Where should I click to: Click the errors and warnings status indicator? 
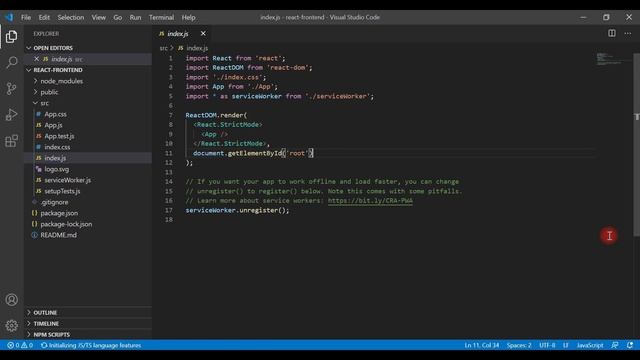point(20,345)
